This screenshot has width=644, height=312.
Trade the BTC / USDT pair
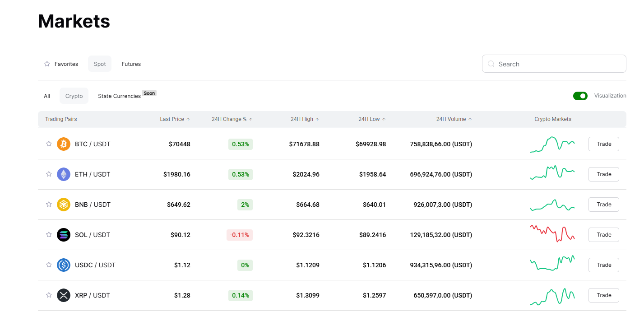(x=604, y=144)
